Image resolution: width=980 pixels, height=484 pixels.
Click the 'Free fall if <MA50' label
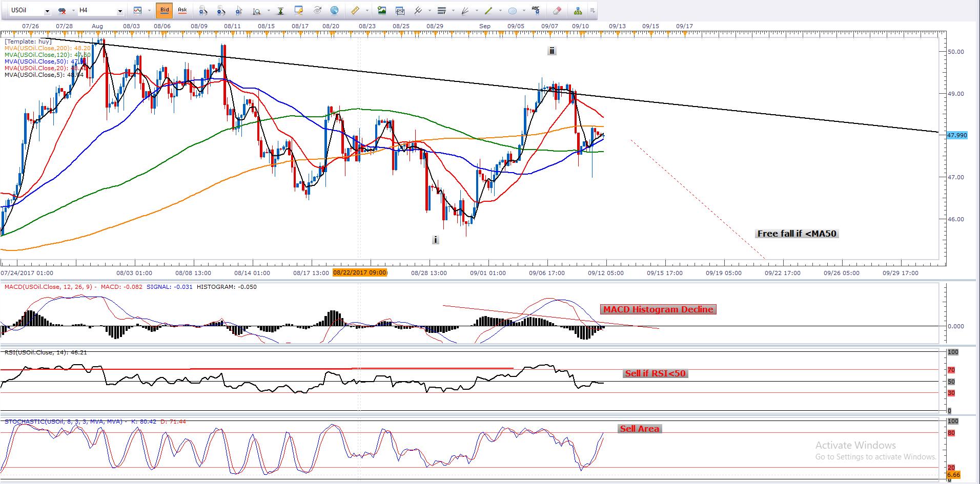(797, 234)
